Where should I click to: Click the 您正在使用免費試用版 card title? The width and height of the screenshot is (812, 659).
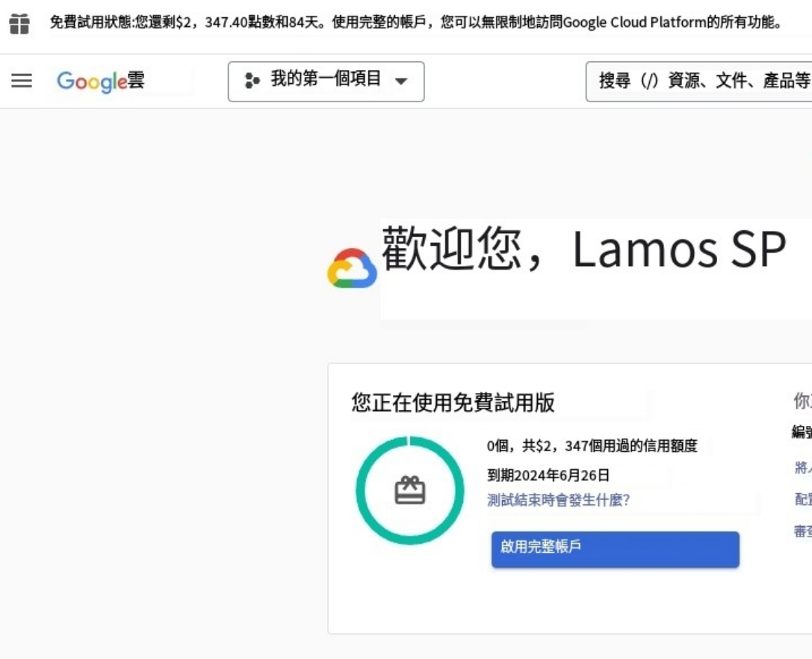453,403
